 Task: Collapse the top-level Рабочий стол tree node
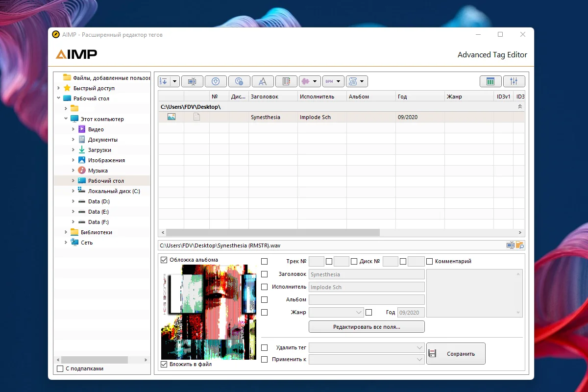pyautogui.click(x=58, y=98)
